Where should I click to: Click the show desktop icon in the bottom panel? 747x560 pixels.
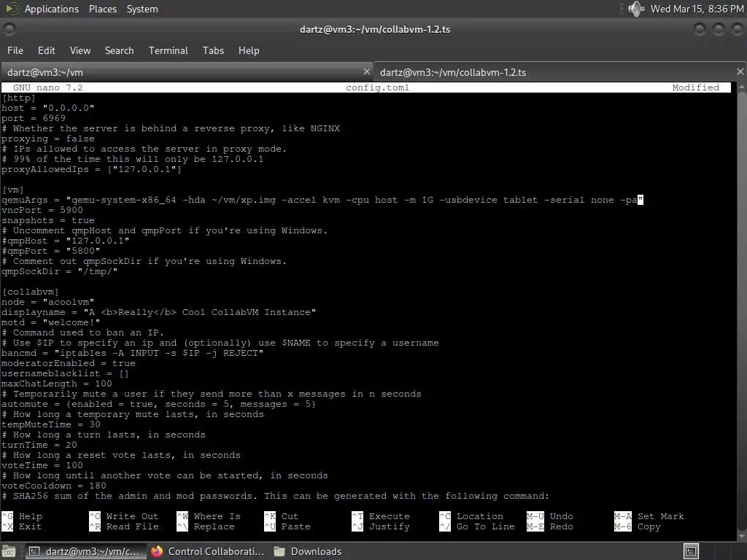click(x=8, y=551)
